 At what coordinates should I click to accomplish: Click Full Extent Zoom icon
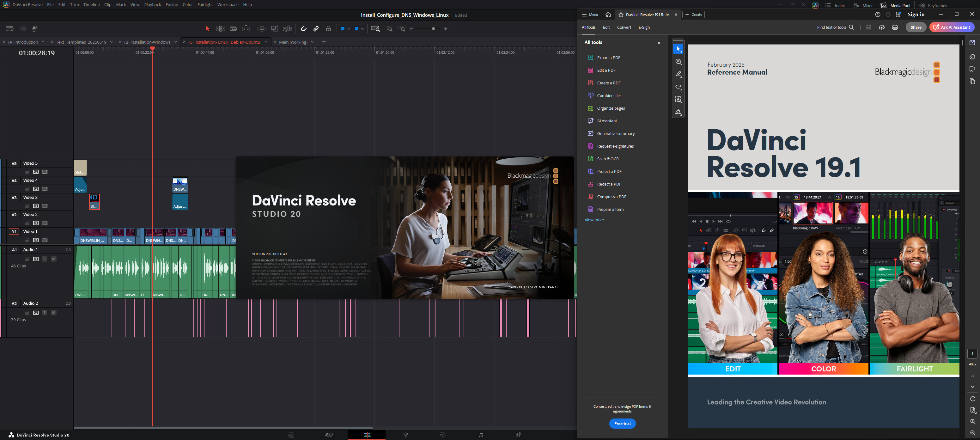coord(375,28)
